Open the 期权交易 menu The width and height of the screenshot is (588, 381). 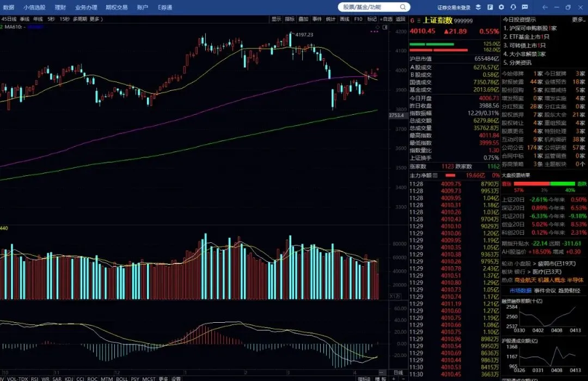coord(117,7)
